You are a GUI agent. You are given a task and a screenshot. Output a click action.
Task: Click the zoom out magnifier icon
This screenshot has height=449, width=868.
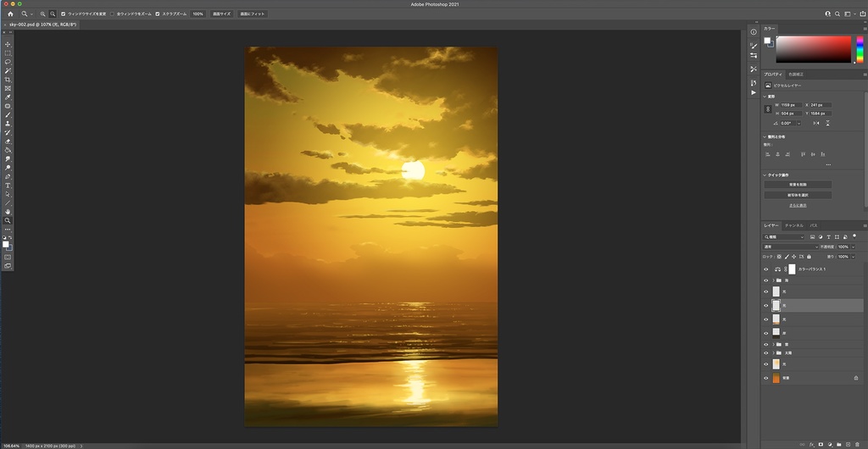coord(53,14)
